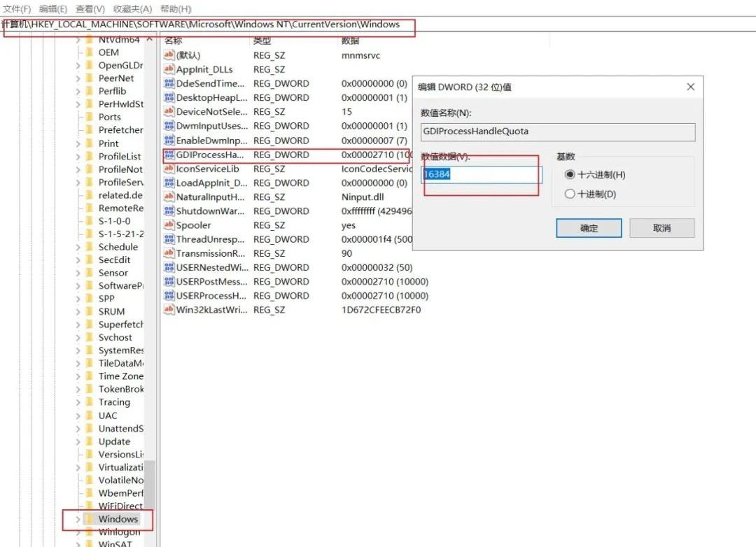Click the GDIProcessHandleQuota DWORD icon

pyautogui.click(x=169, y=154)
